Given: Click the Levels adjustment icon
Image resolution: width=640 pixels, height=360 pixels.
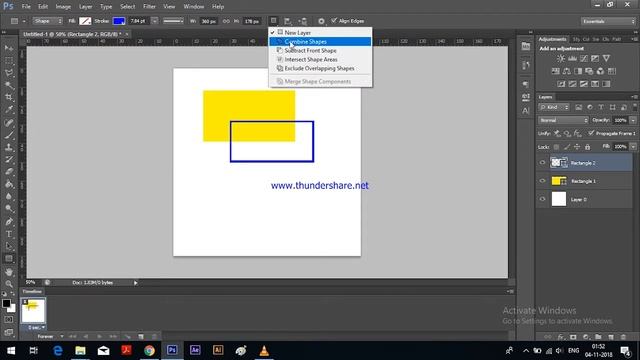Looking at the screenshot, I should [572, 58].
